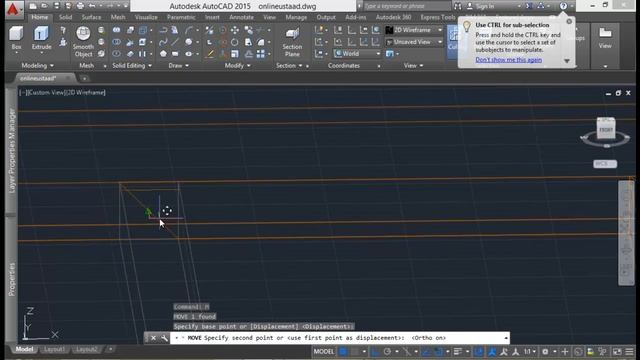Choose the Smooth Object mesh tool
This screenshot has width=640, height=360.
pyautogui.click(x=83, y=42)
